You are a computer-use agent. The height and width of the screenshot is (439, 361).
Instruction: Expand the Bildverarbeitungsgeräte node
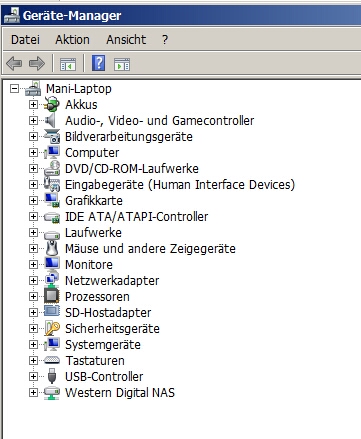click(33, 137)
